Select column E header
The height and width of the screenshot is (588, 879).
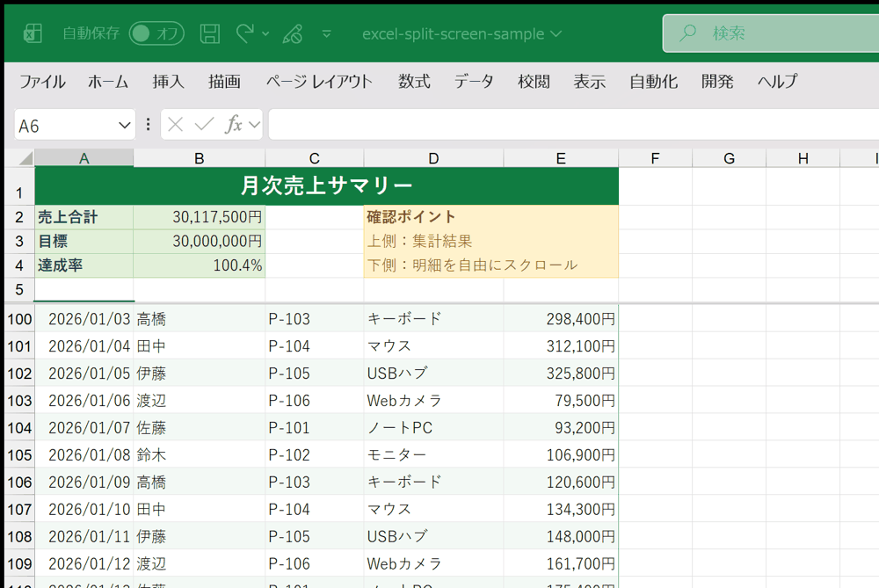coord(561,158)
